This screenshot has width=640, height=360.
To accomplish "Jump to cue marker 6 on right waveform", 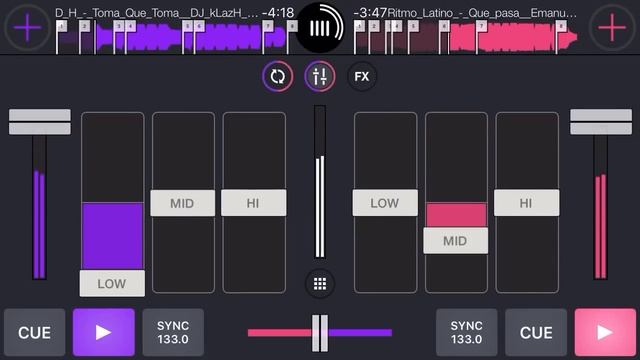I will (444, 27).
